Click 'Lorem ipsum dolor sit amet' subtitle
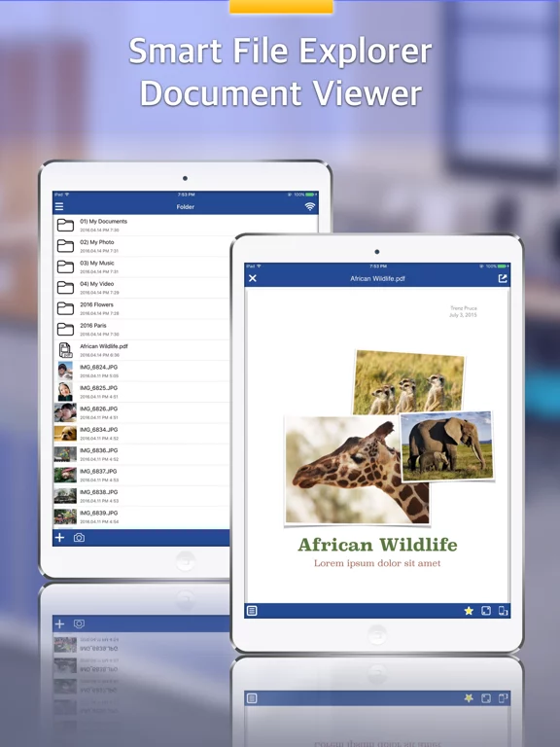 point(377,563)
